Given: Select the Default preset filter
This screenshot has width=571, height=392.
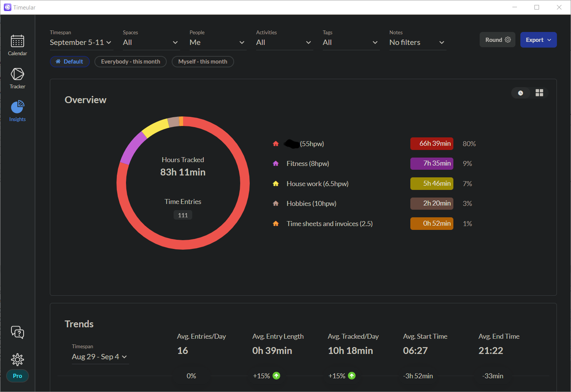Looking at the screenshot, I should (70, 62).
